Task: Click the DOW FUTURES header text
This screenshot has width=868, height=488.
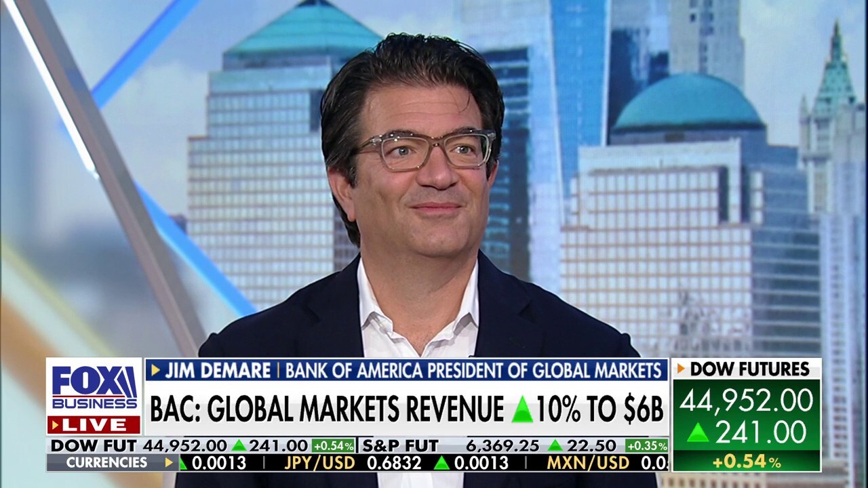Action: pyautogui.click(x=749, y=369)
